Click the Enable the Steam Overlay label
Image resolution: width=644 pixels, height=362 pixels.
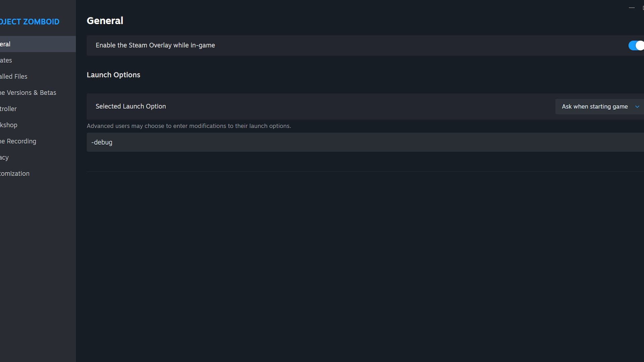click(155, 45)
